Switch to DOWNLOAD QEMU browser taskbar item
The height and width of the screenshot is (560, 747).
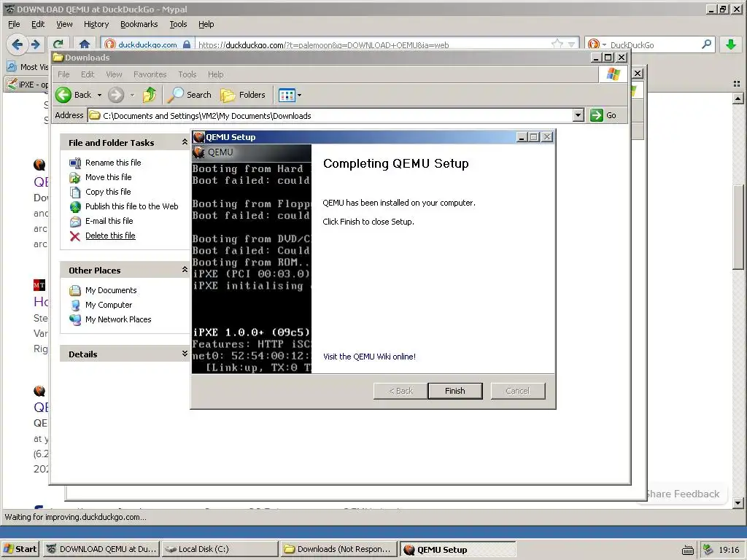[x=101, y=549]
